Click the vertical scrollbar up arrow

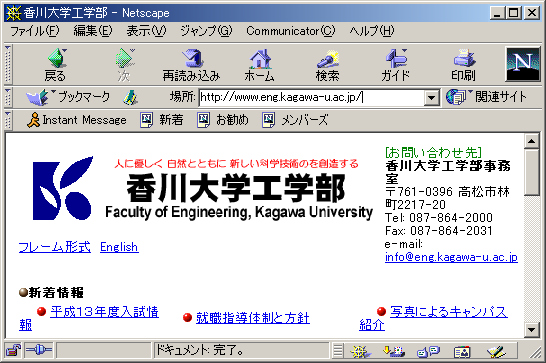pos(532,141)
